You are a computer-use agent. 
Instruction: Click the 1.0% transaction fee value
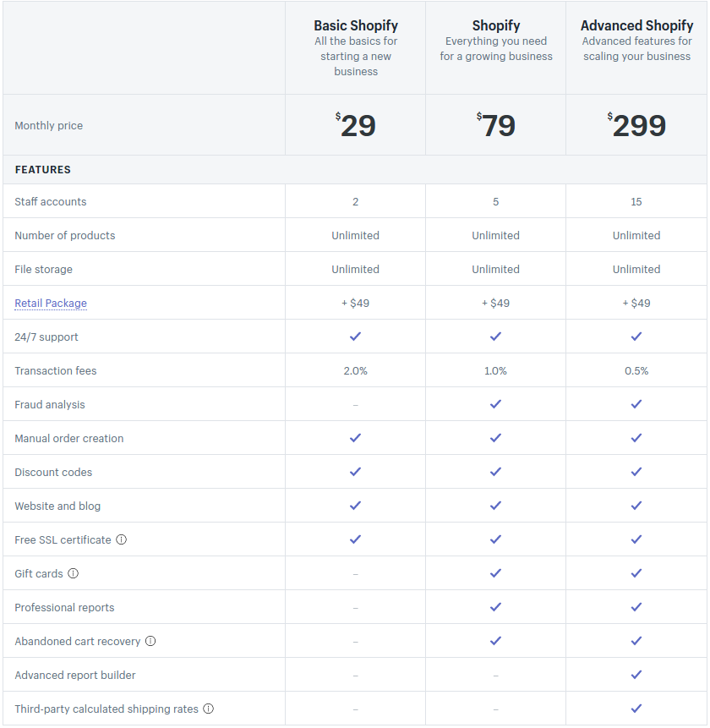pos(495,370)
